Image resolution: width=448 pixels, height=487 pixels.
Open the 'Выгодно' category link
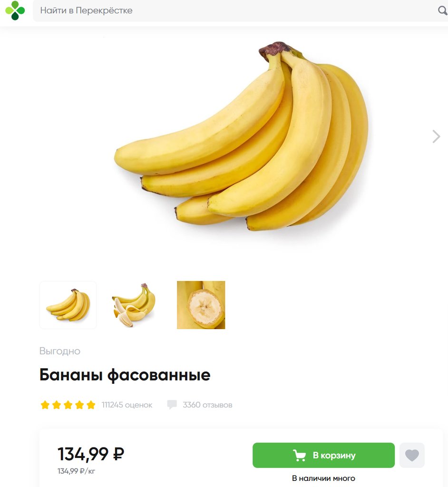coord(59,351)
